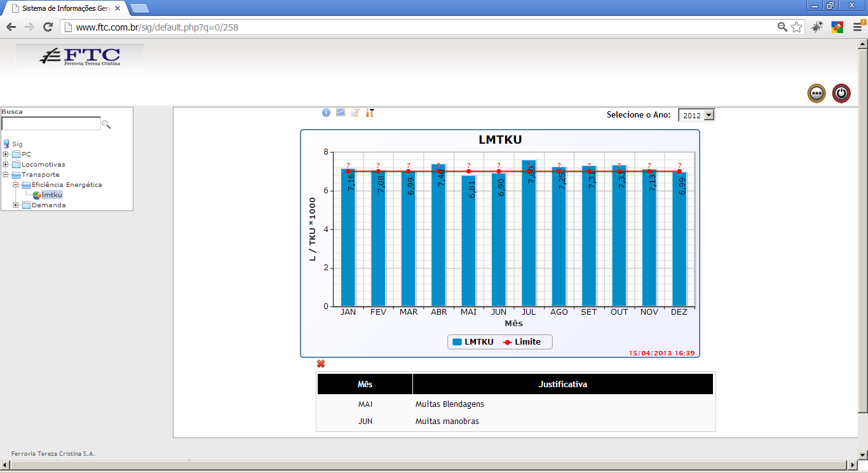Click the Mês table column header
868x473 pixels.
point(365,385)
